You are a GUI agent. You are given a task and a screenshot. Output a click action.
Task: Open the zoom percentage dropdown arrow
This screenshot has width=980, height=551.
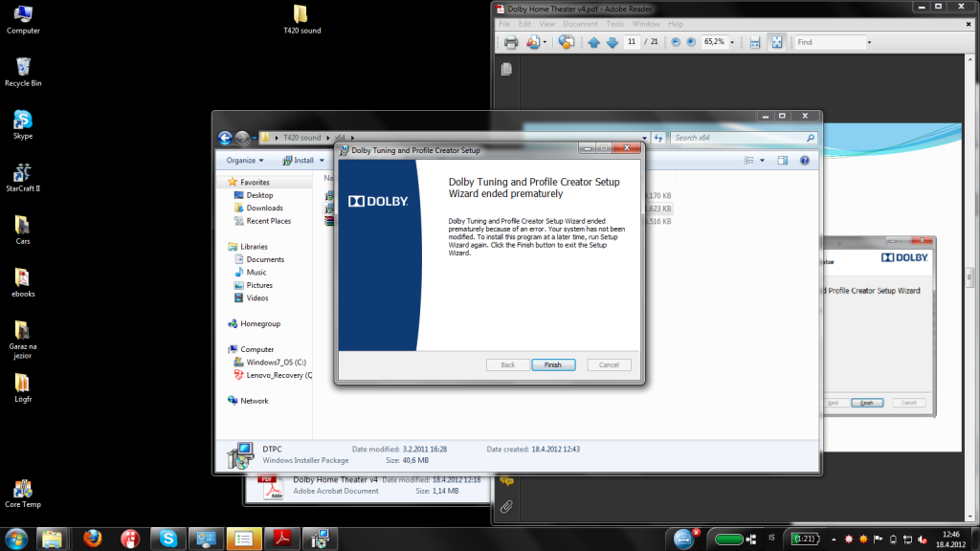pyautogui.click(x=732, y=42)
